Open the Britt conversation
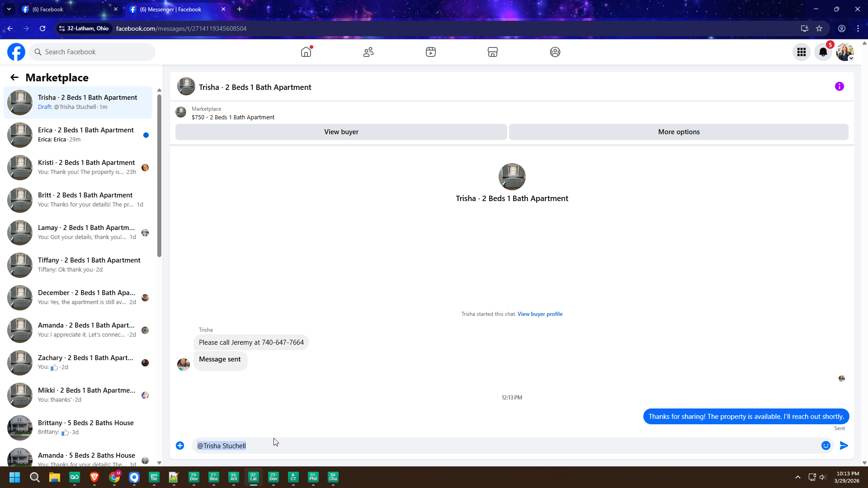The image size is (868, 488). tap(78, 200)
